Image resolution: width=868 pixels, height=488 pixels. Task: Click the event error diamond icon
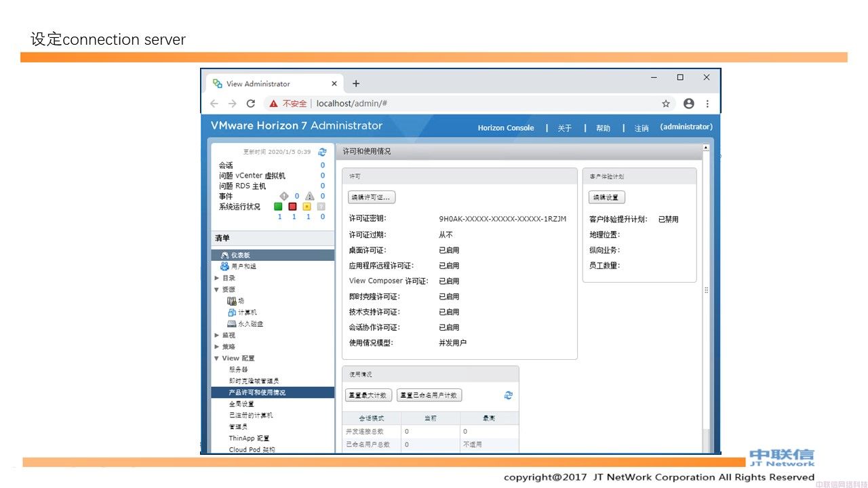pyautogui.click(x=284, y=196)
